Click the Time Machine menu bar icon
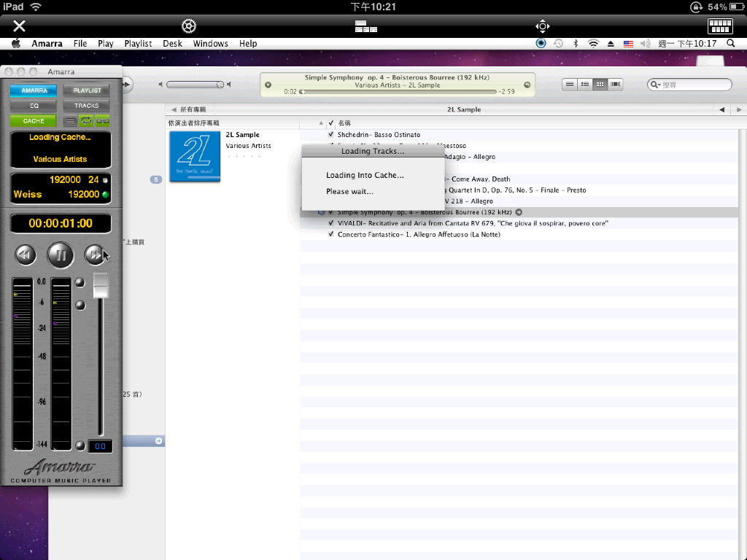The height and width of the screenshot is (560, 747). pos(558,43)
